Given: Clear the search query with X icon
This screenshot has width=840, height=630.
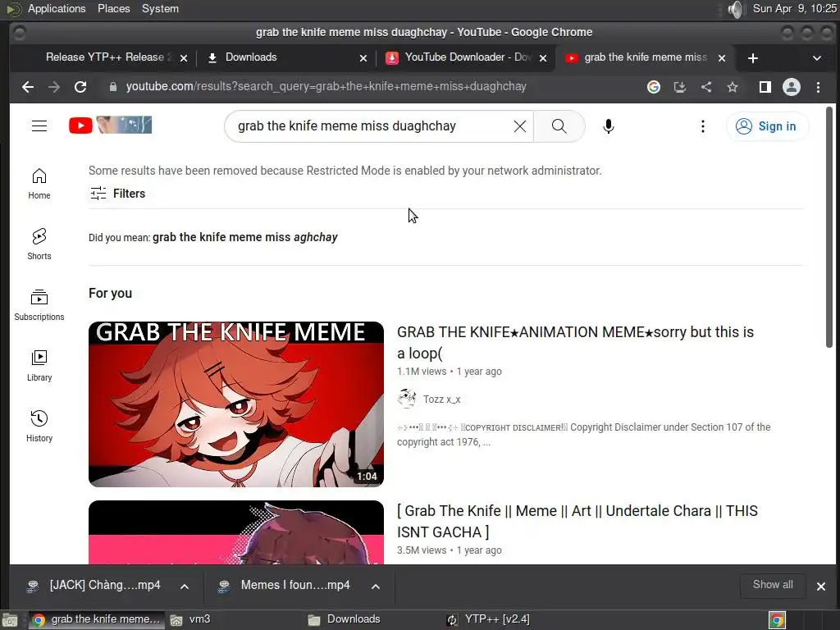Looking at the screenshot, I should (519, 126).
